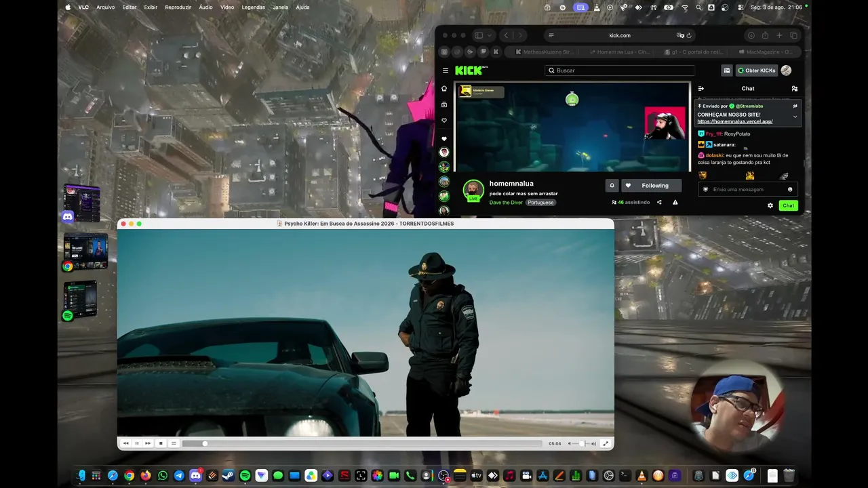The image size is (868, 488).
Task: Open the Kick chat settings gear
Action: click(770, 205)
